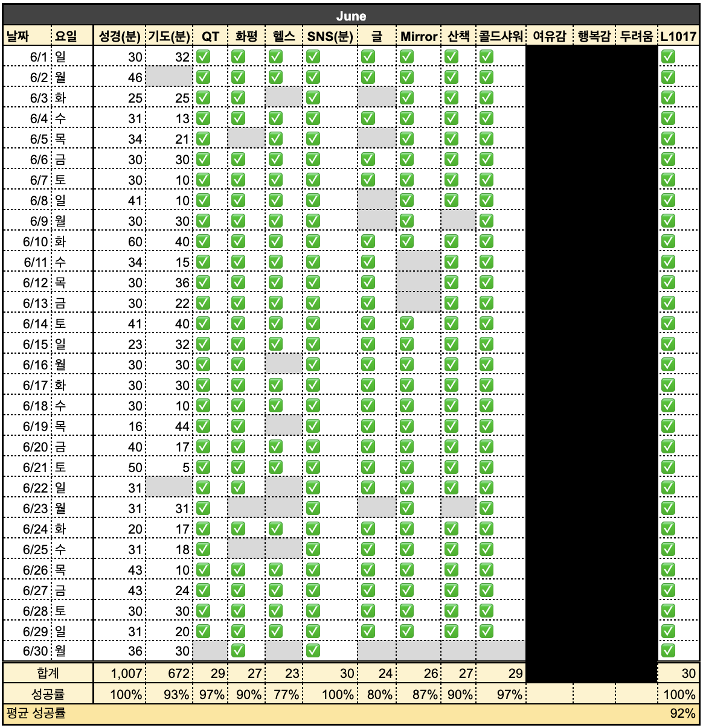Uncheck 콜드샤워 in the 6/9 row
The image size is (703, 728).
pos(486,221)
